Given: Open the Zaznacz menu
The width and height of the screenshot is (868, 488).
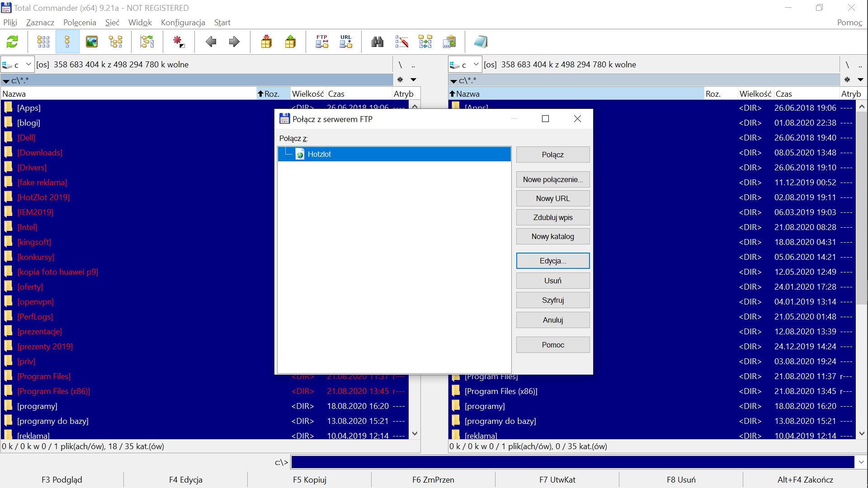Looking at the screenshot, I should point(40,23).
